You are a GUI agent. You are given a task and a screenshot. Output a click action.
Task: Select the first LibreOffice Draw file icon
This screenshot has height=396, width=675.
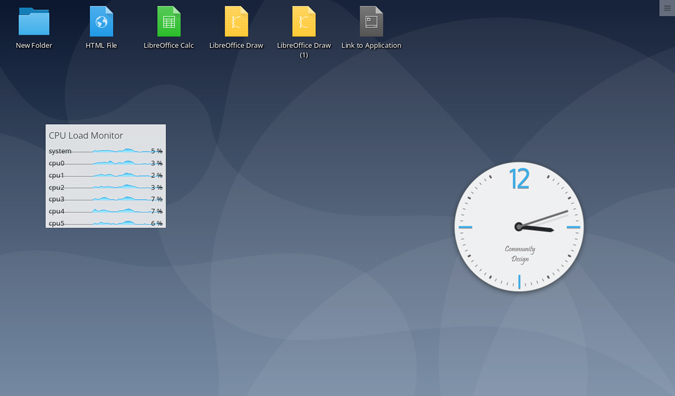click(x=236, y=22)
